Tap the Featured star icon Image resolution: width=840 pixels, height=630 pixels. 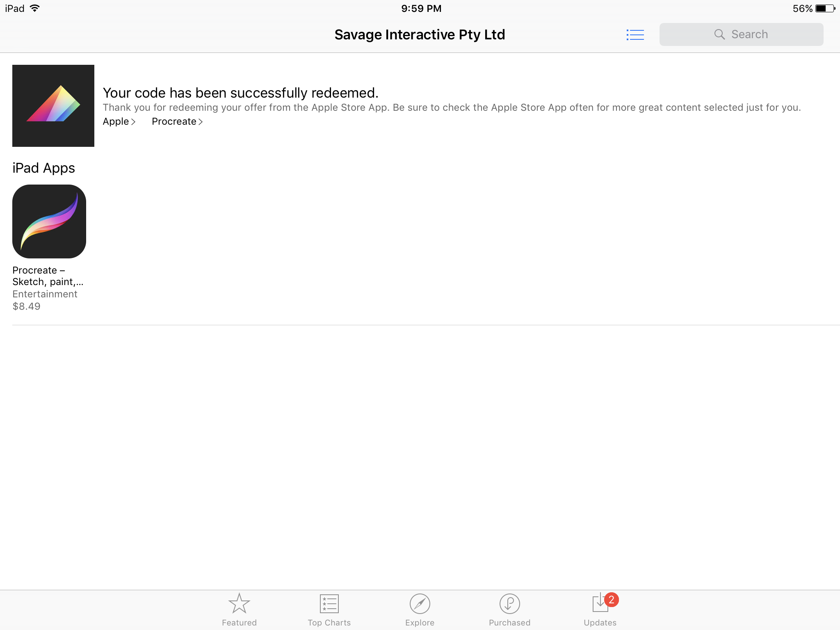pos(239,603)
